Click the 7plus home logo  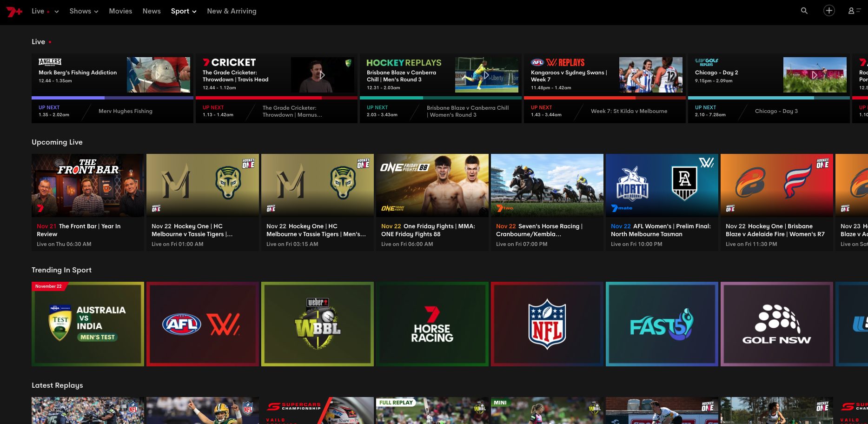(x=14, y=11)
